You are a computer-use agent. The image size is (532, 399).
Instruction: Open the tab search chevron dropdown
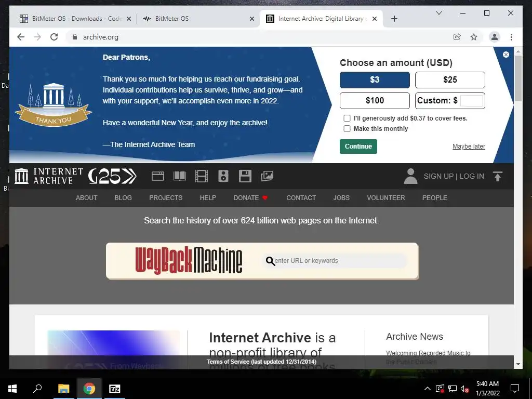point(438,13)
